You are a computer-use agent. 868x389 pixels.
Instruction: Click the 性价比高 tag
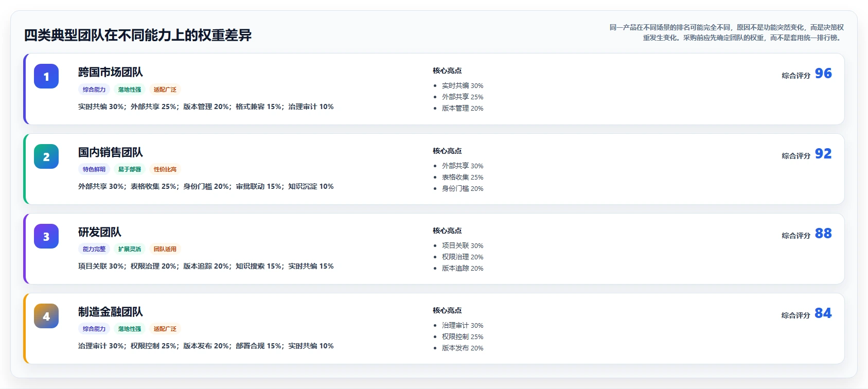click(165, 169)
